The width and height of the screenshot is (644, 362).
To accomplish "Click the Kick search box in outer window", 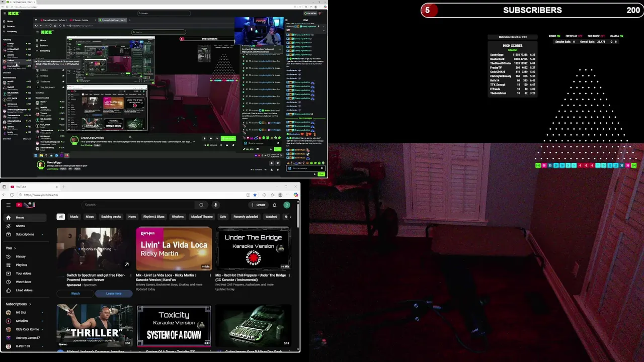I will pyautogui.click(x=164, y=13).
